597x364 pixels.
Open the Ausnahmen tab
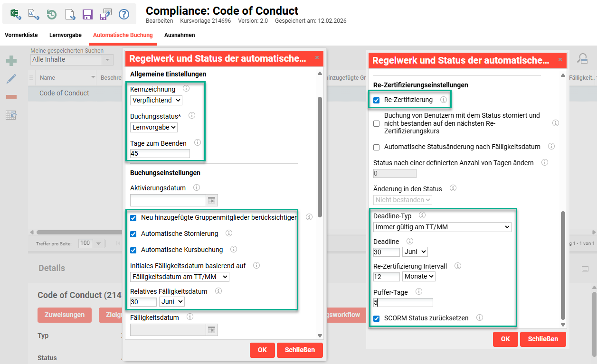[x=180, y=35]
